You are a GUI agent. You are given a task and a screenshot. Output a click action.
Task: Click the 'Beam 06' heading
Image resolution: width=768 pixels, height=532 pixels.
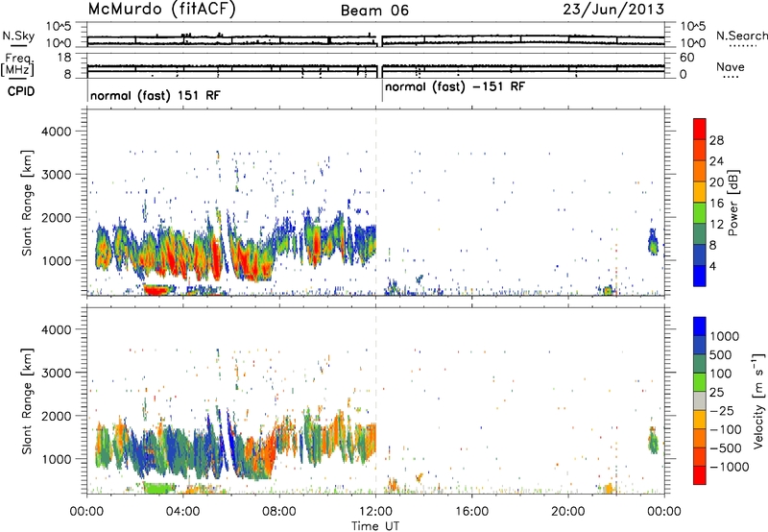point(374,11)
